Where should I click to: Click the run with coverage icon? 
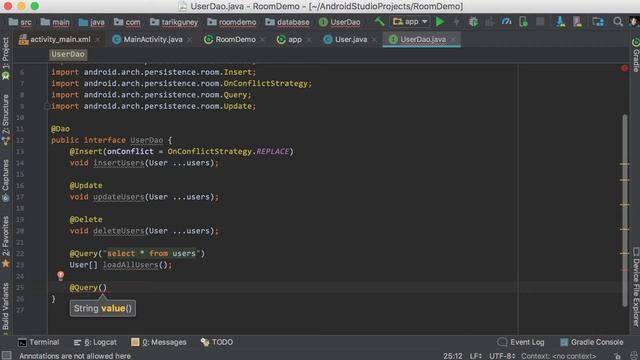pyautogui.click(x=490, y=22)
